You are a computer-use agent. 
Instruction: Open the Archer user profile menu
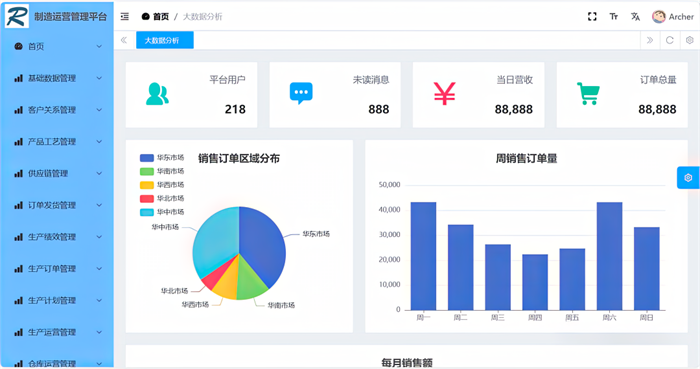672,17
